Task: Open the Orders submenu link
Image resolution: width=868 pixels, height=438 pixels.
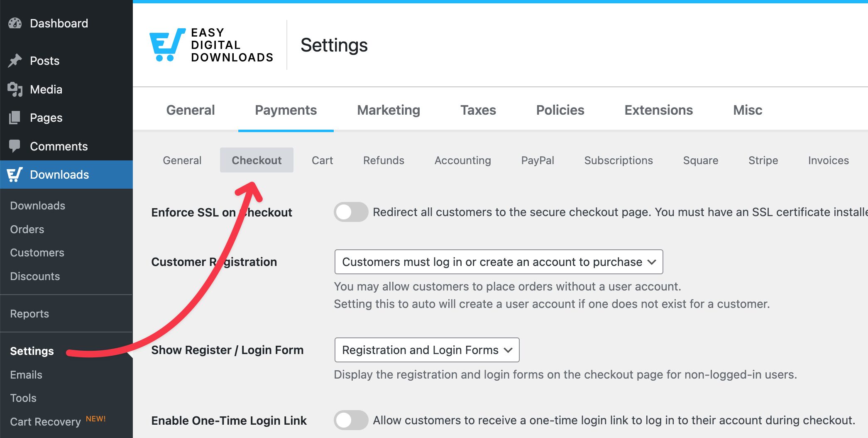Action: (x=27, y=229)
